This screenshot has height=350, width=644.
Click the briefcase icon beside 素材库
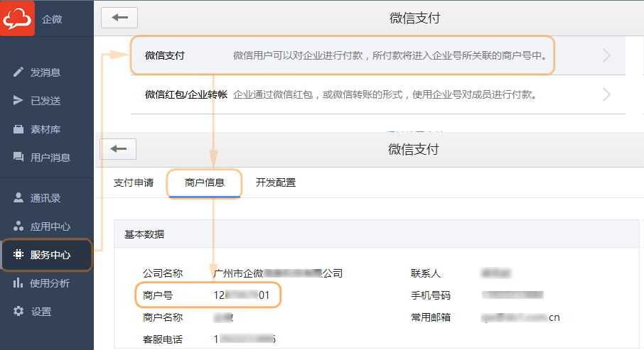[x=18, y=129]
